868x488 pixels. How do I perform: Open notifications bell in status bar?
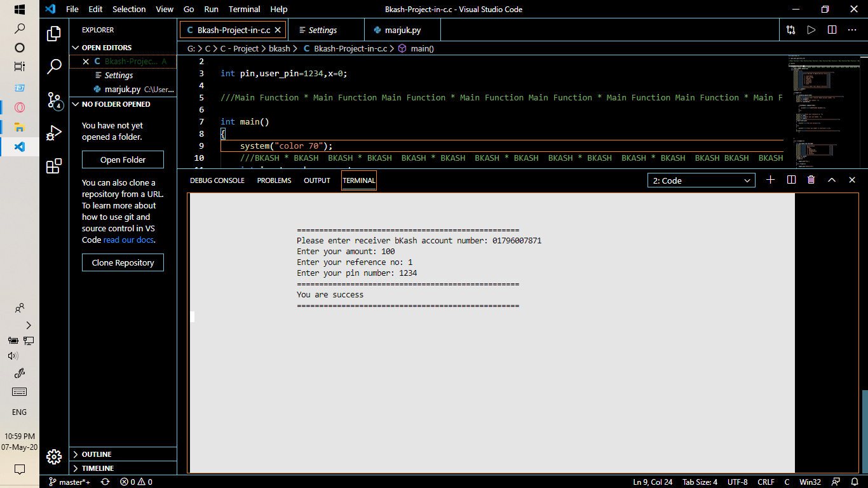coord(855,482)
